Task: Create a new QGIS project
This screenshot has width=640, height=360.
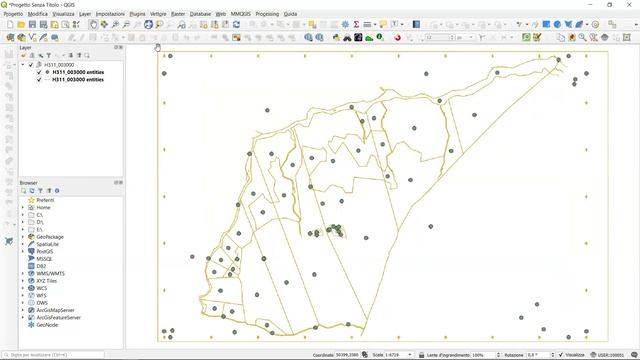Action: [x=10, y=24]
